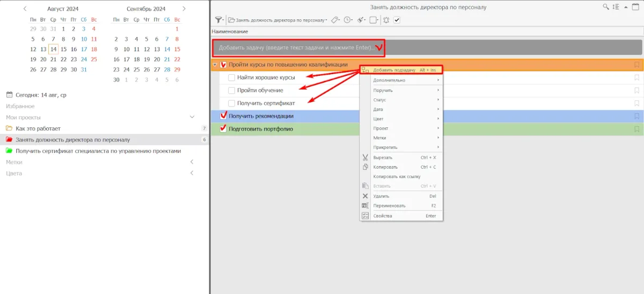Screen dimensions: 644x294
Task: Click the calendar icon at top right
Action: pyautogui.click(x=636, y=6)
